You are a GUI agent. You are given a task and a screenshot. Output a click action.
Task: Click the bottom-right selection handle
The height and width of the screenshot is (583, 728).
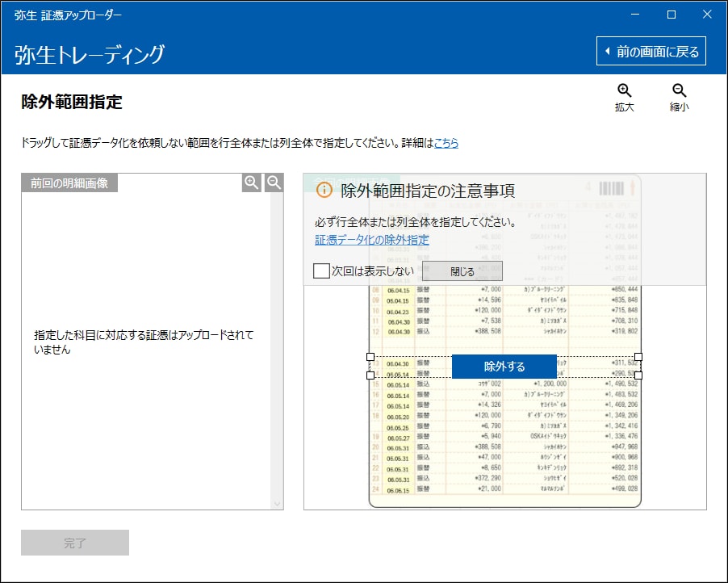[638, 375]
